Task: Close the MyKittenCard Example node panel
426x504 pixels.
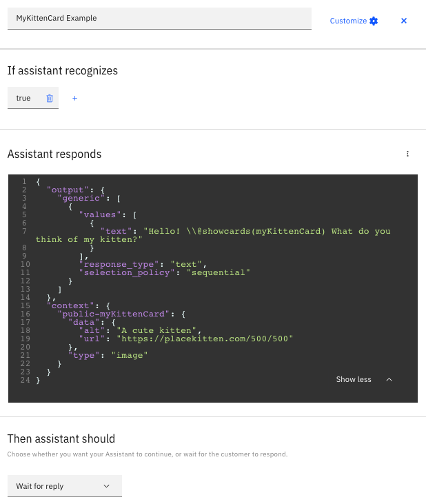Action: click(x=404, y=21)
